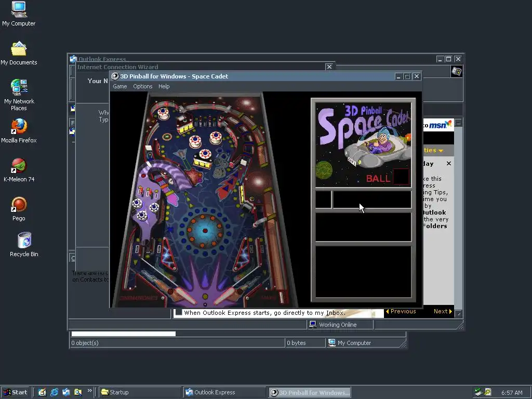Click the blue circular wormhole center
This screenshot has width=532, height=399.
[205, 231]
